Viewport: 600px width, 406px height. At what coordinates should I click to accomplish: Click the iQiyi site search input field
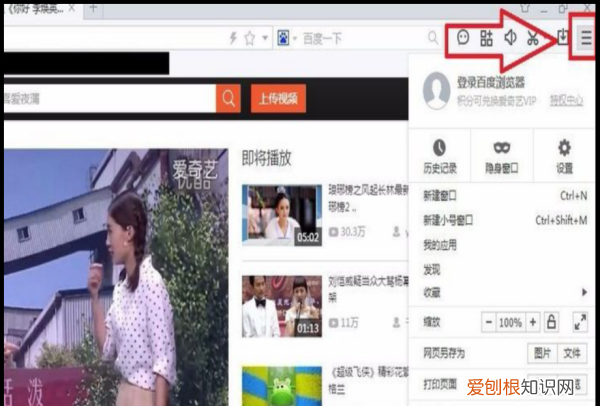(x=110, y=99)
